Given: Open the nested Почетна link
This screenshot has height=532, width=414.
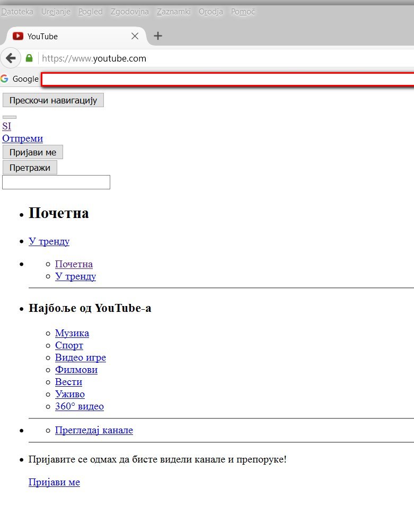Looking at the screenshot, I should click(74, 264).
